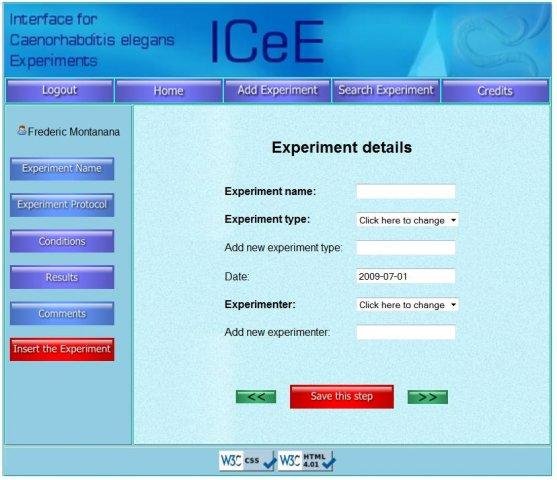Click the Date field showing 2009-07-01
The height and width of the screenshot is (480, 557).
tap(406, 276)
